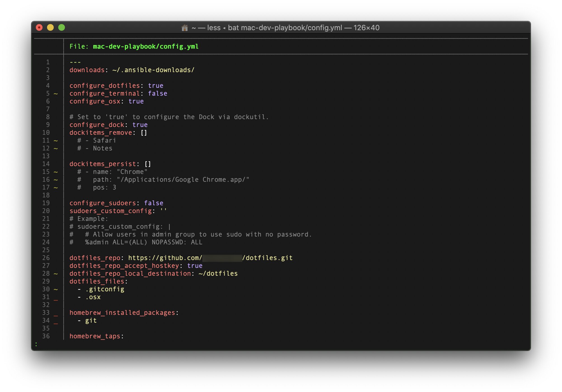Click 'homebrew_taps' key on line 36
The height and width of the screenshot is (392, 562).
click(95, 336)
